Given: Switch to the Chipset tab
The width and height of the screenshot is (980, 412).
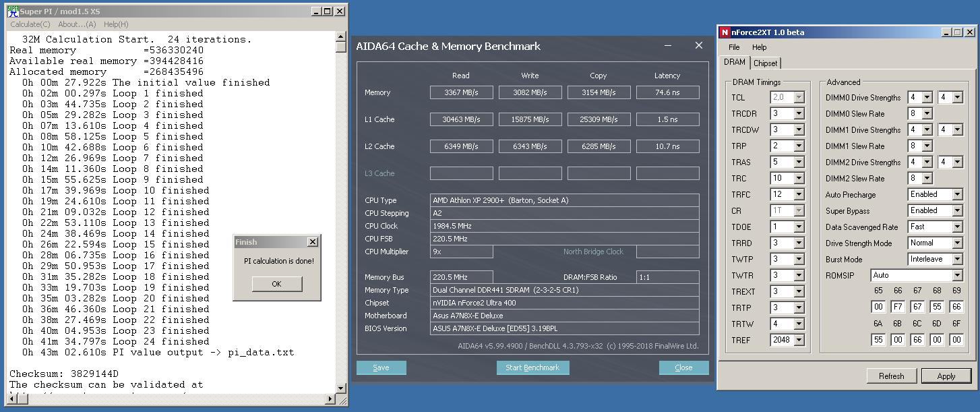Looking at the screenshot, I should pos(765,63).
